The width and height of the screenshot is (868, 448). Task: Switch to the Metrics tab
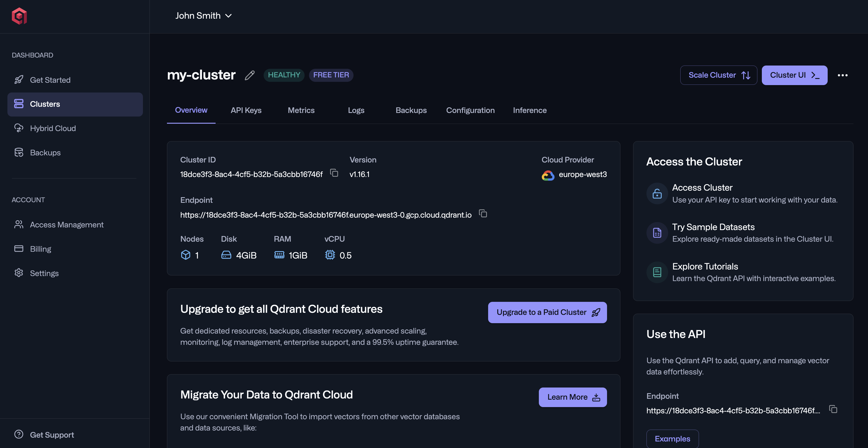tap(301, 110)
